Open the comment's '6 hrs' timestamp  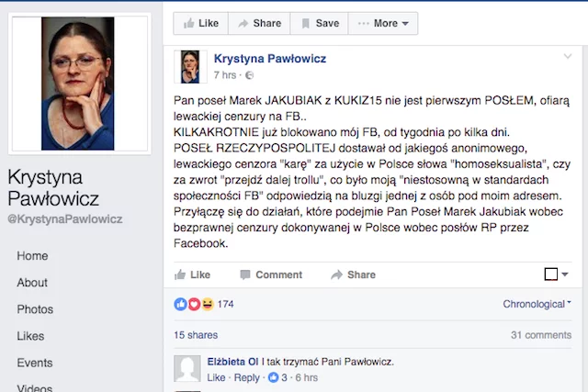306,377
